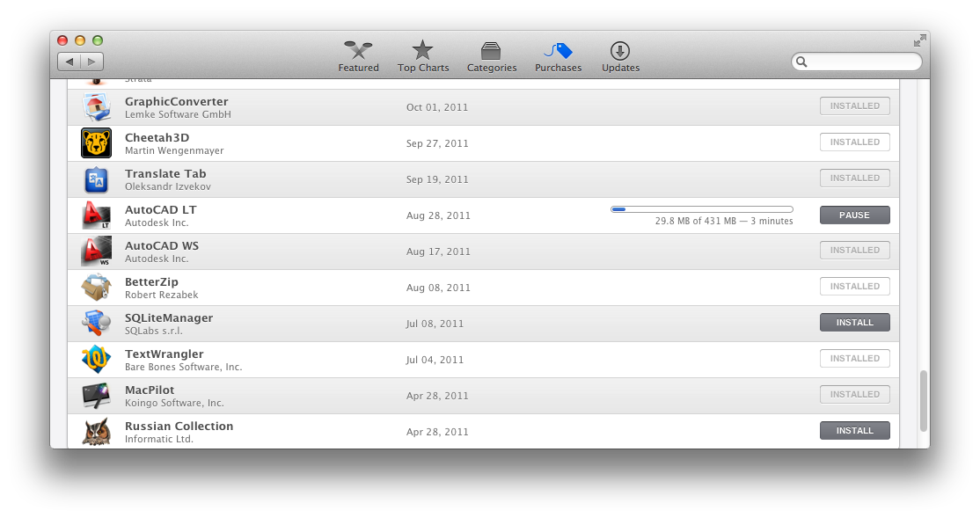Click the Sep 27, 2011 purchase date
Image resolution: width=980 pixels, height=518 pixels.
437,143
